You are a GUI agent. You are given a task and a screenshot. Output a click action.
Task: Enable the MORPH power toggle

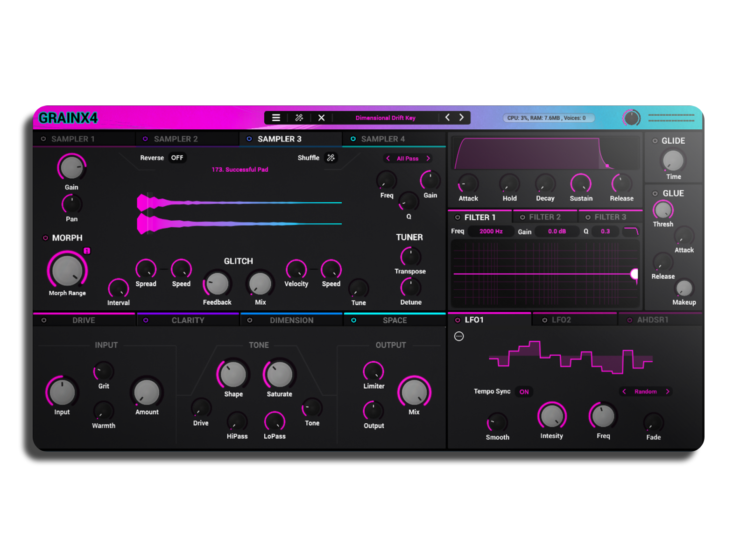click(45, 238)
